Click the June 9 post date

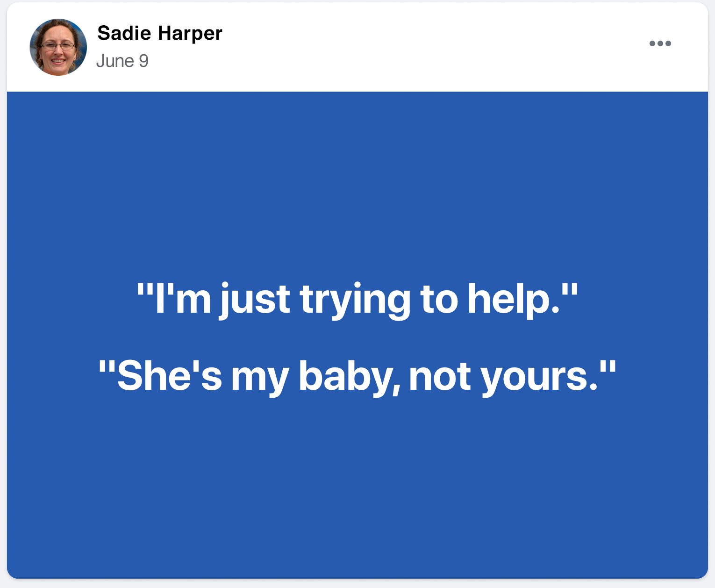coord(122,61)
